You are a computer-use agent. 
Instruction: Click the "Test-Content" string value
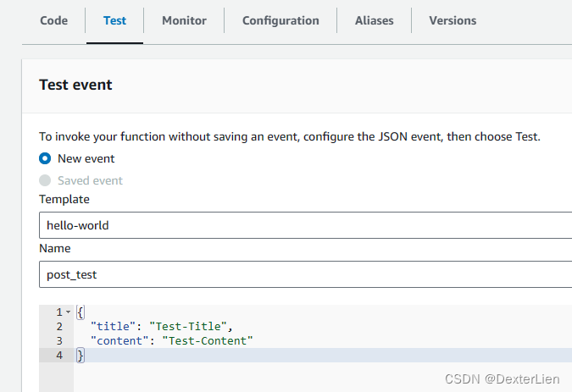click(210, 340)
